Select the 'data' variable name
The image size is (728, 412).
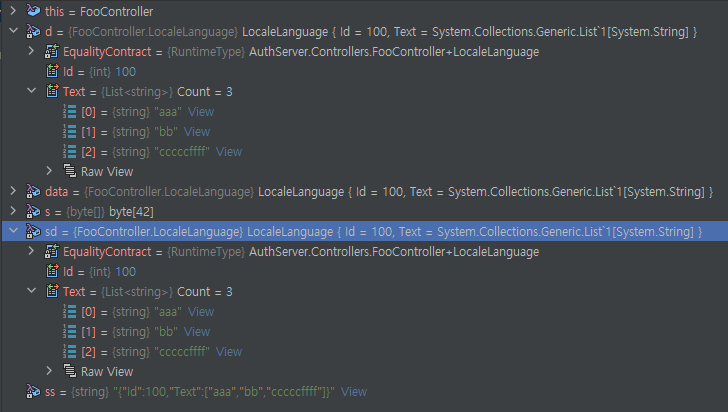tap(57, 191)
